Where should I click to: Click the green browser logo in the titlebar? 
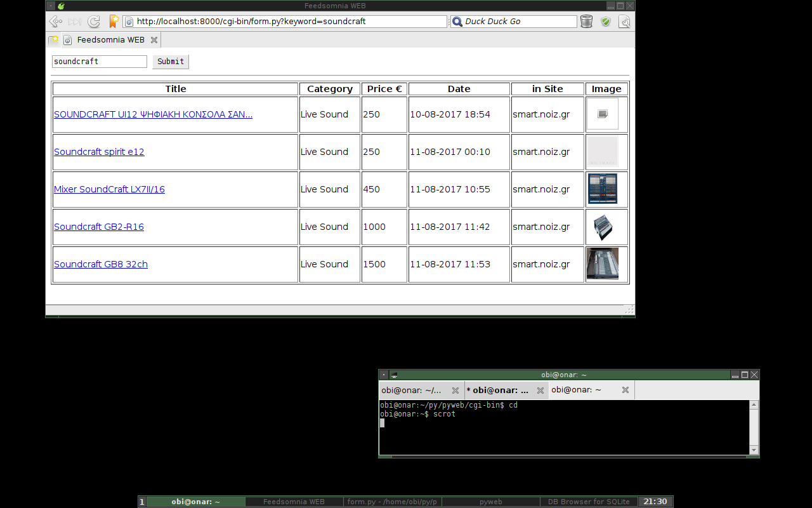[61, 6]
